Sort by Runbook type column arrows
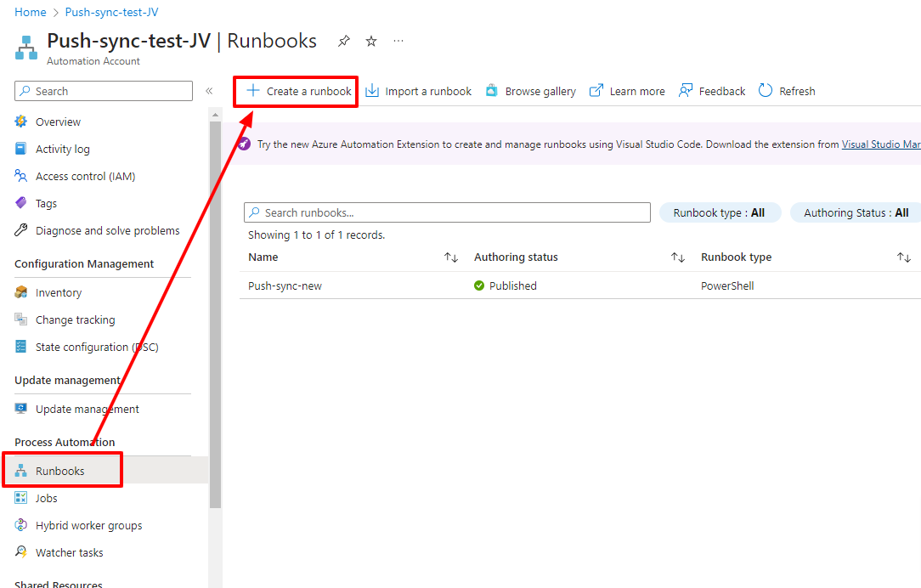This screenshot has width=921, height=588. (904, 257)
